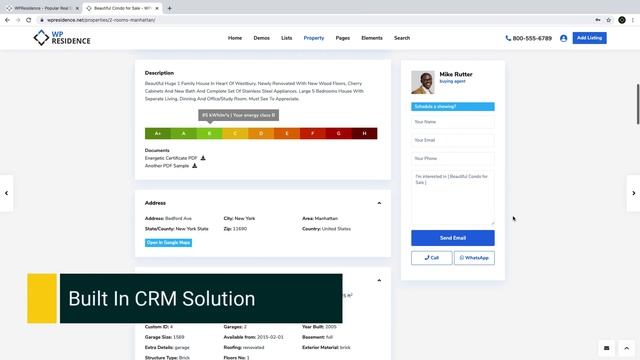Screen dimensions: 640x360
Task: Click the phone icon beside 800-555-6789
Action: pos(508,38)
